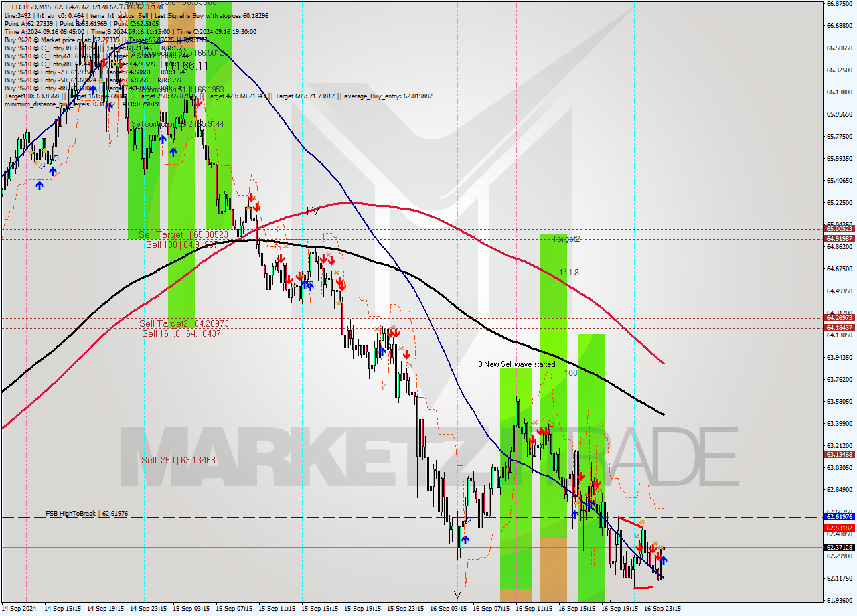
Task: Click the 65.00523 price tag on axis
Action: (x=839, y=229)
